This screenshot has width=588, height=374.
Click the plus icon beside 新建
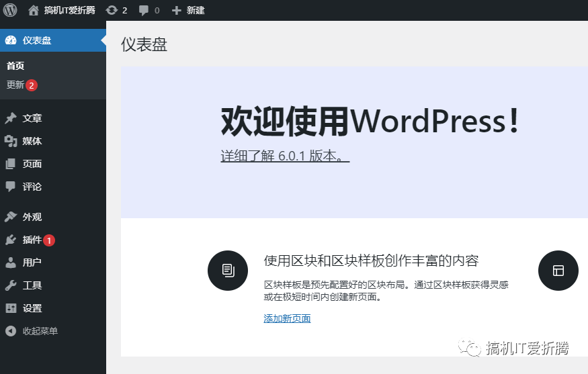coord(176,11)
